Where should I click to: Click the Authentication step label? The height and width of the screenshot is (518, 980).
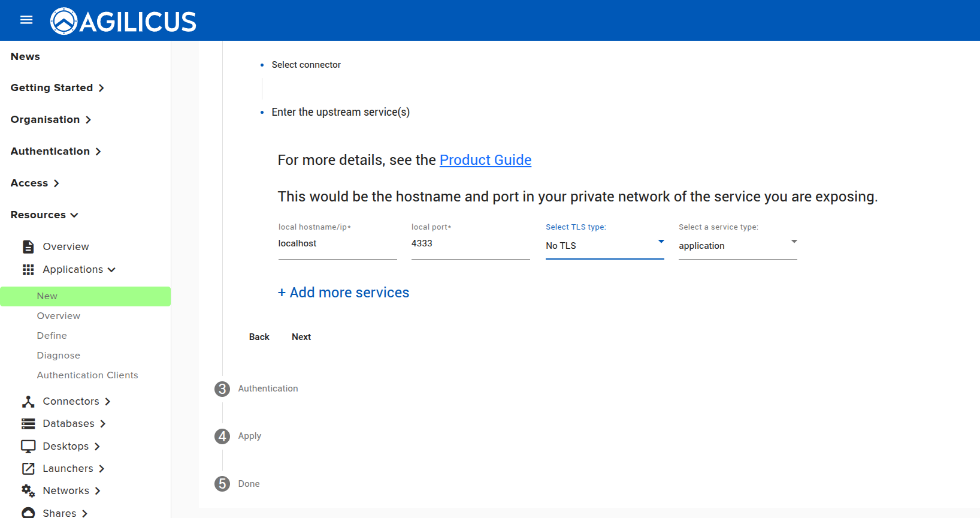tap(268, 389)
